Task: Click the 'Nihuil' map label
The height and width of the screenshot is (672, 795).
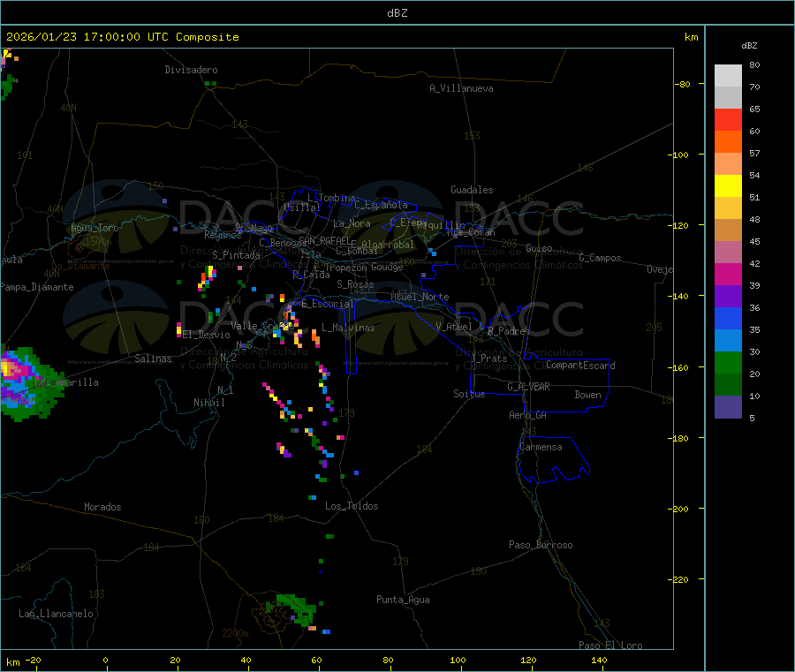Action: tap(209, 403)
